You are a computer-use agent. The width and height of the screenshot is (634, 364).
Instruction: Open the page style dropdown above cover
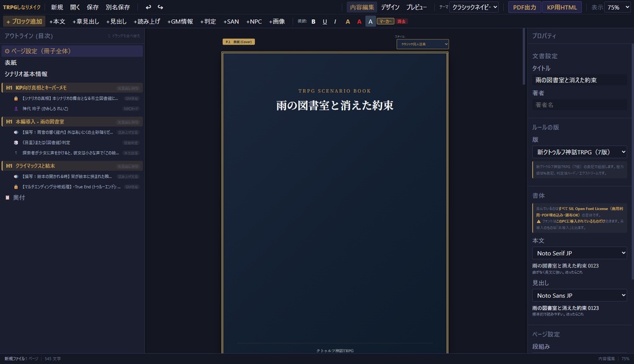422,44
